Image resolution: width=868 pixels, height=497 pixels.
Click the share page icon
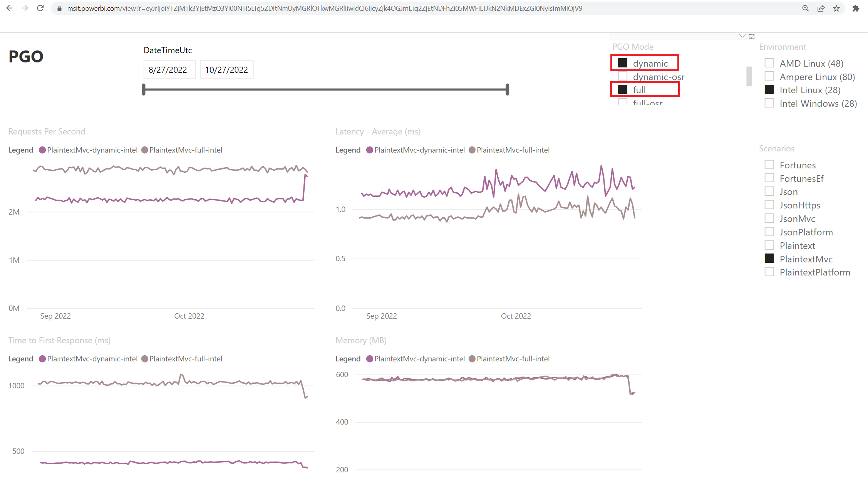tap(821, 8)
